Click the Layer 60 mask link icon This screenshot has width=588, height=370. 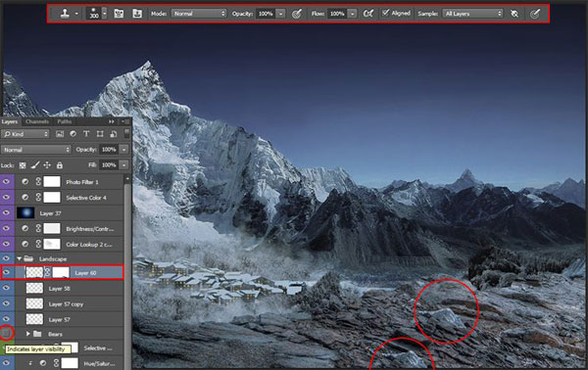click(47, 272)
